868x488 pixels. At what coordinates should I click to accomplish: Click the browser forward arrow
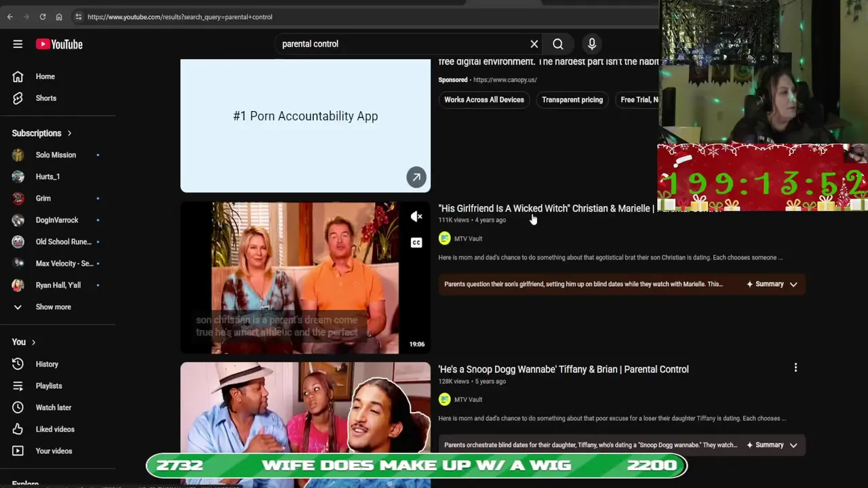pos(26,17)
